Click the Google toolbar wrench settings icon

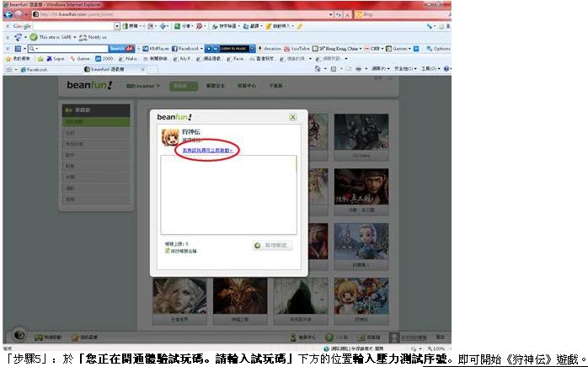(430, 26)
